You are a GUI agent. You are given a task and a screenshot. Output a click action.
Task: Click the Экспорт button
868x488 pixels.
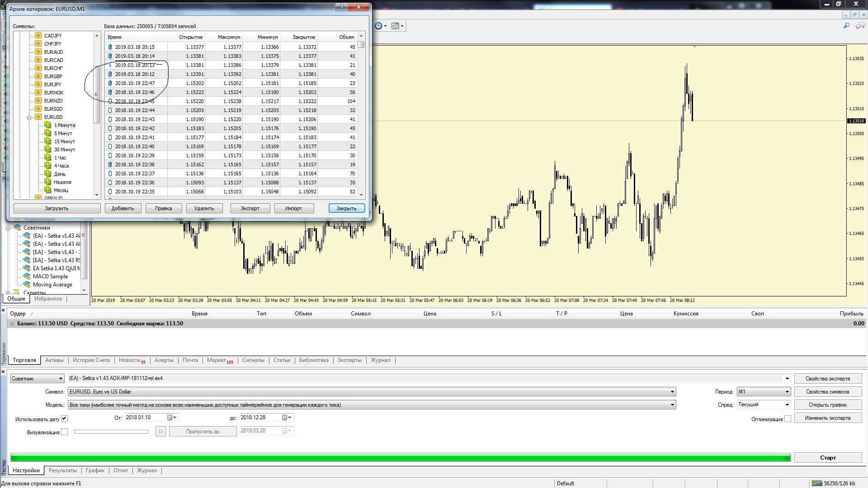[x=250, y=208]
